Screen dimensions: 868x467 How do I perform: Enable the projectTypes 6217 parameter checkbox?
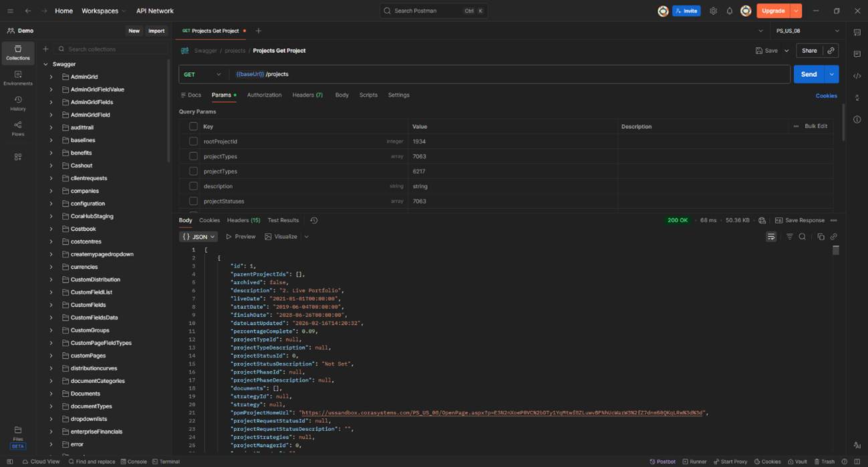pos(193,171)
